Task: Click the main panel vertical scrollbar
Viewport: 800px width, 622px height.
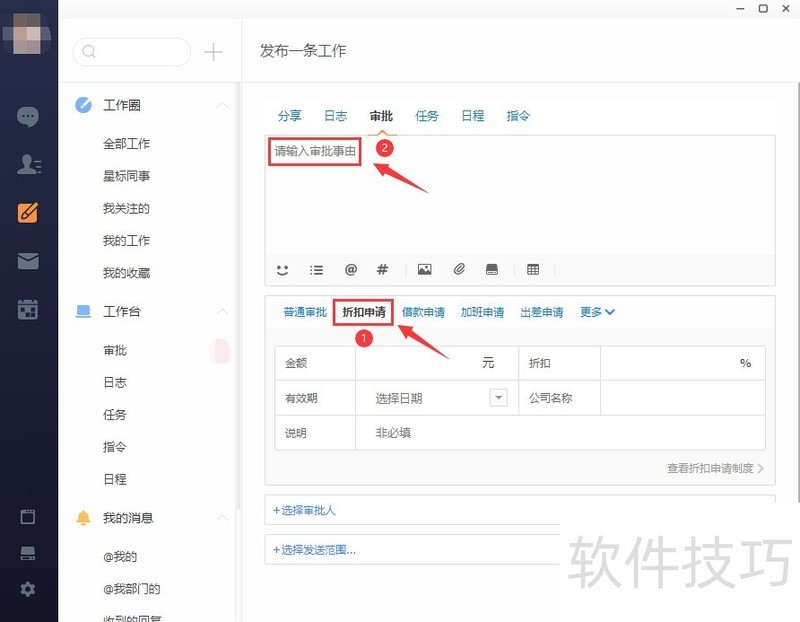Action: [x=798, y=292]
